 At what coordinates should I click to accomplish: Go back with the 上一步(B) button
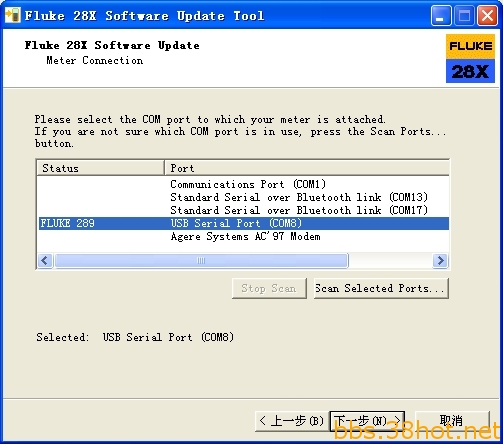[x=292, y=421]
